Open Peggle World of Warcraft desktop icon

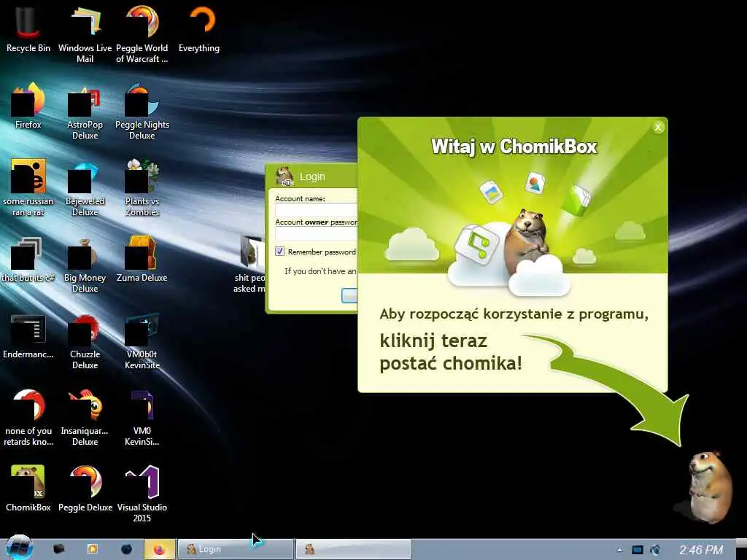(142, 34)
